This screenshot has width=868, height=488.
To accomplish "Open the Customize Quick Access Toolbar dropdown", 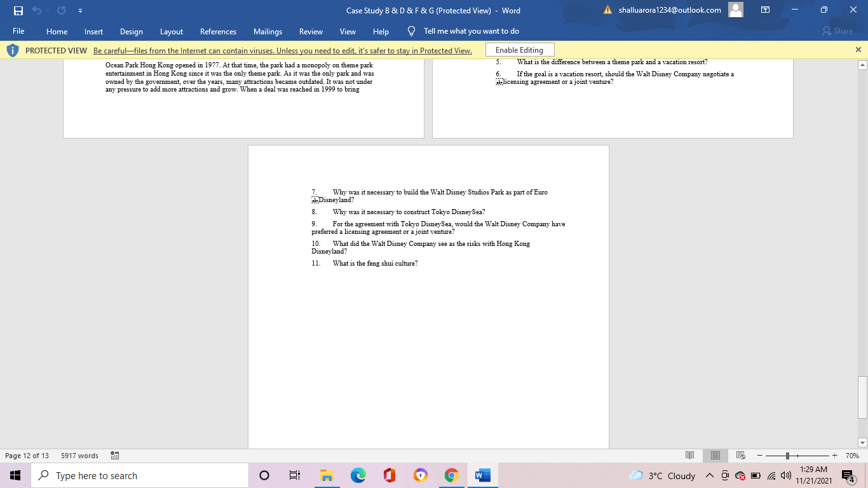I will tap(80, 10).
